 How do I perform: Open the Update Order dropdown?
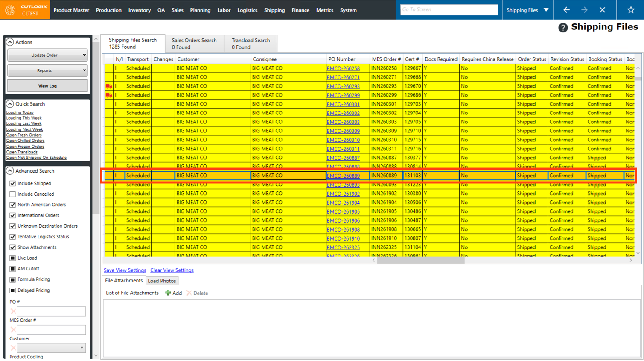coord(47,55)
